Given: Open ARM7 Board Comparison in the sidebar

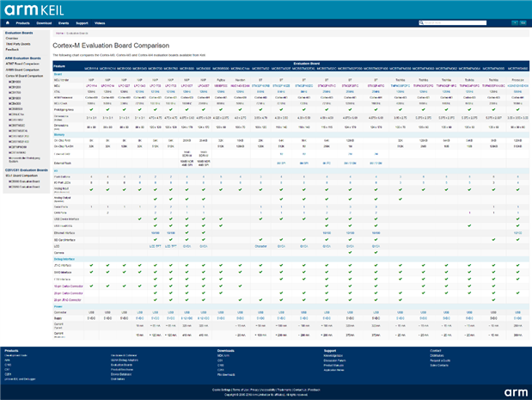Looking at the screenshot, I should pos(22,64).
